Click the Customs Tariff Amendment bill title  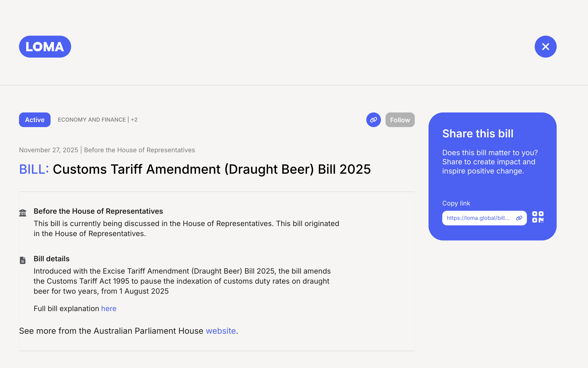coord(211,169)
